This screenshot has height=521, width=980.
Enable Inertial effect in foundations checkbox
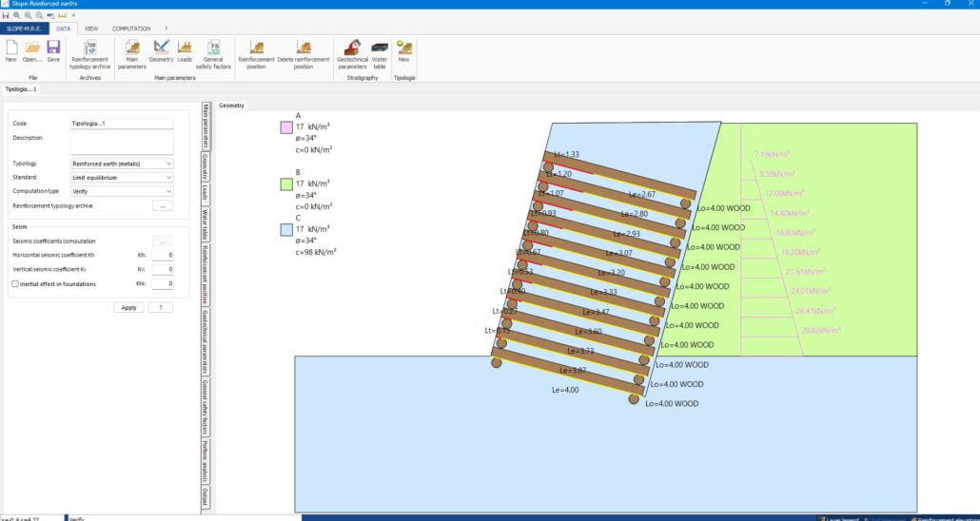pos(14,283)
